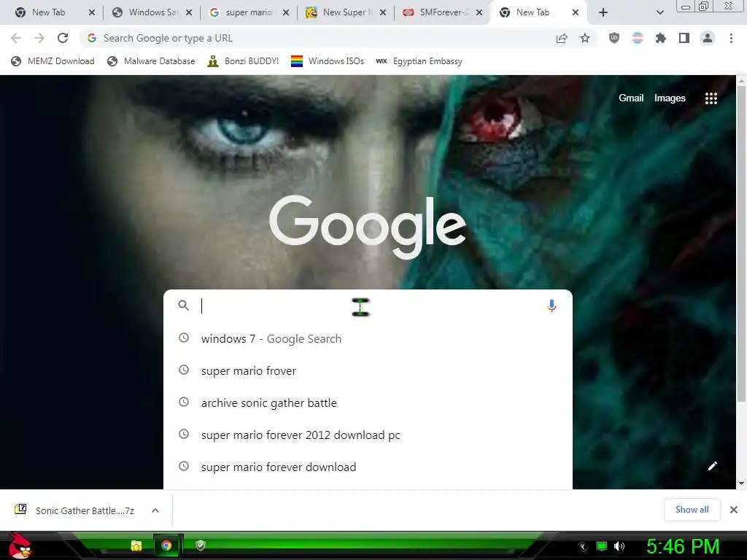Select the 'super mario frover' suggestion
The image size is (747, 560).
point(368,370)
